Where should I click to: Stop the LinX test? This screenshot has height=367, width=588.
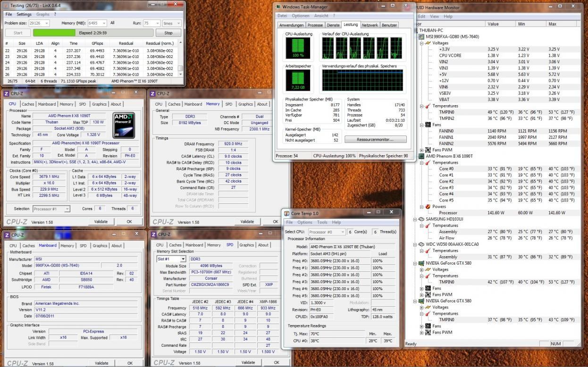click(168, 33)
